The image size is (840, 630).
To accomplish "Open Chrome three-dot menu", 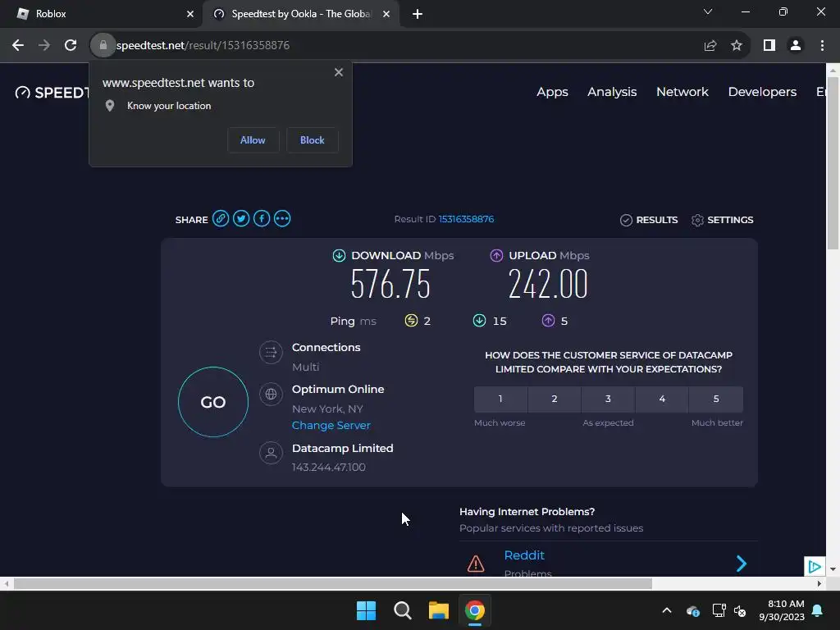I will (822, 46).
